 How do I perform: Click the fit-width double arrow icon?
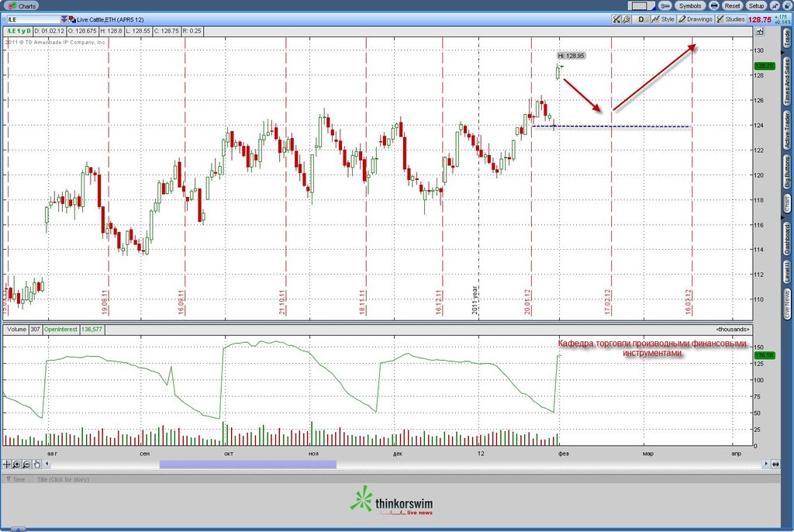coord(775,464)
